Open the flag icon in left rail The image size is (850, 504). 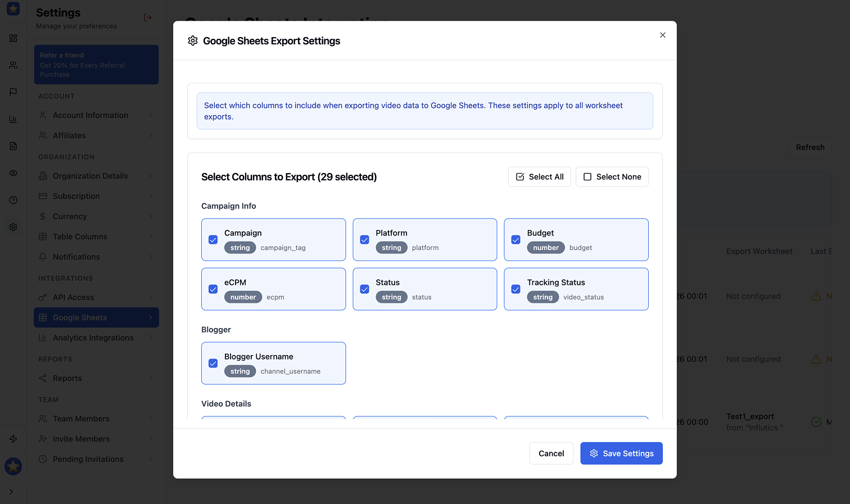[x=13, y=92]
